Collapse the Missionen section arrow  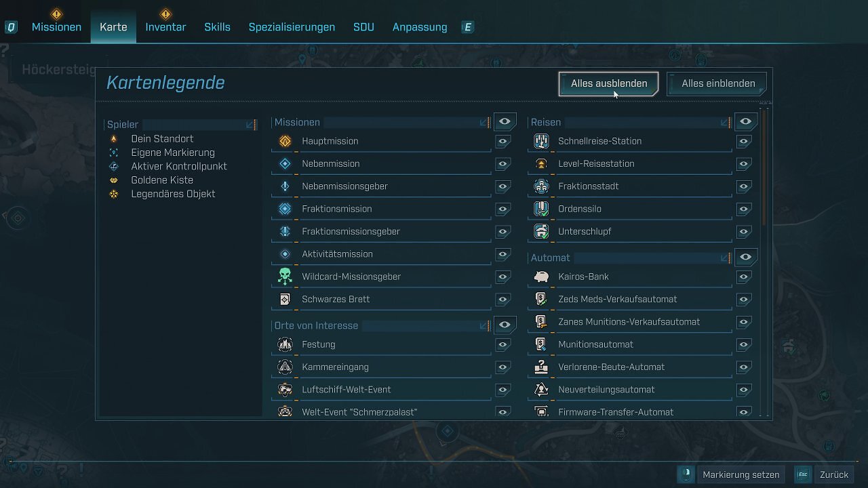[x=484, y=123]
